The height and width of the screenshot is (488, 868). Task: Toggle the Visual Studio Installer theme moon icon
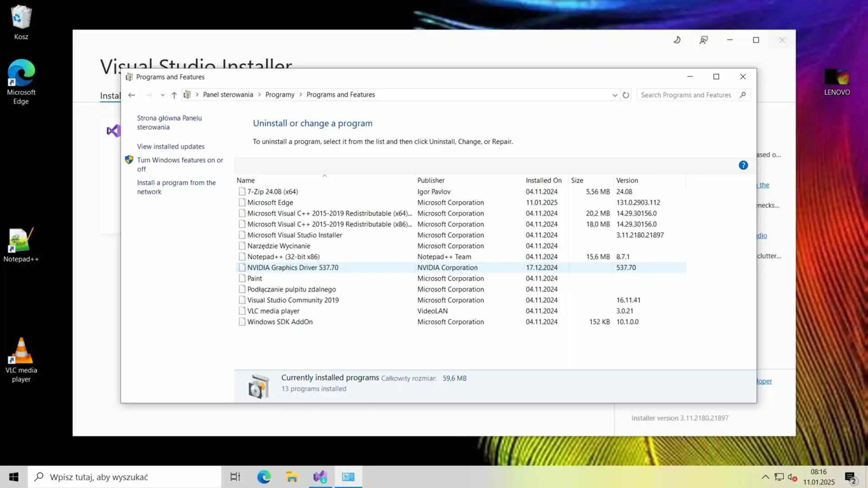point(677,40)
